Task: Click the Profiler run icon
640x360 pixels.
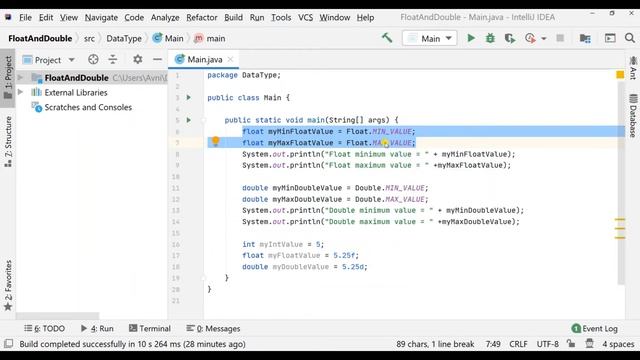Action: (530, 38)
